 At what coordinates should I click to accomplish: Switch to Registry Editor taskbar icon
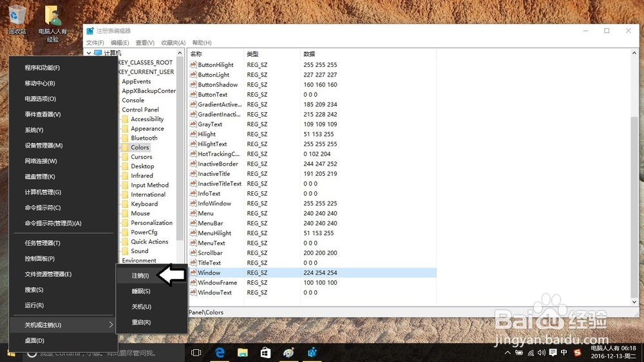coord(312,352)
